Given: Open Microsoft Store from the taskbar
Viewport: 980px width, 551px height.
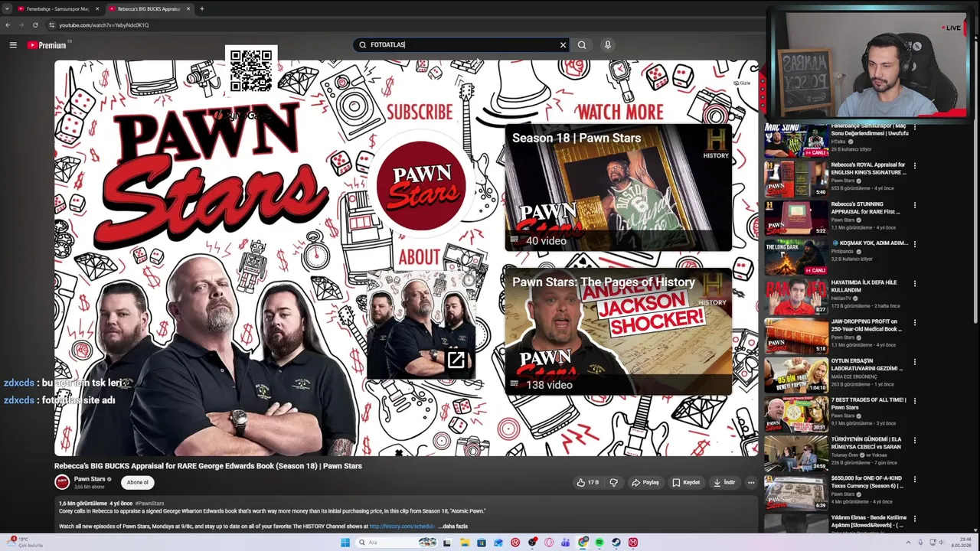Looking at the screenshot, I should (x=482, y=543).
